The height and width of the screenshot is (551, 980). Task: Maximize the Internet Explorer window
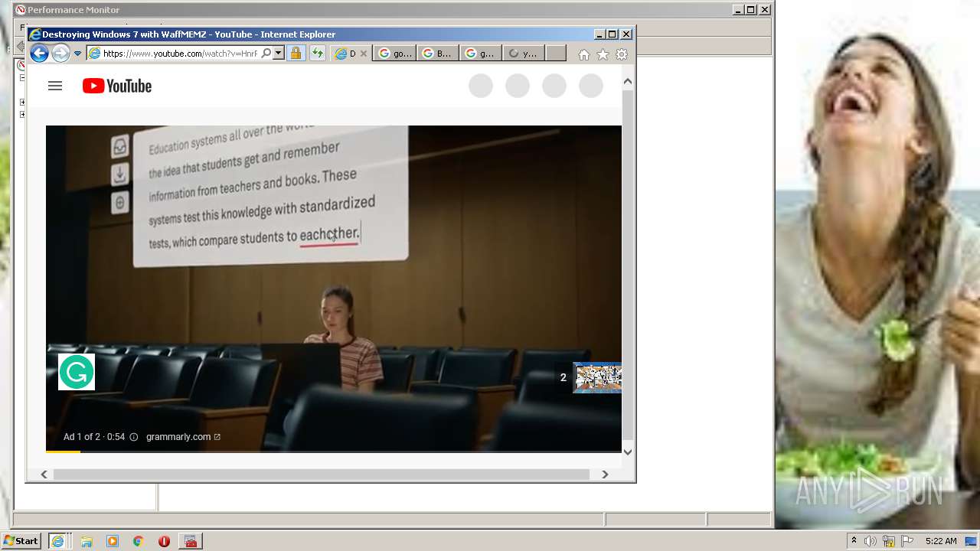[x=612, y=34]
